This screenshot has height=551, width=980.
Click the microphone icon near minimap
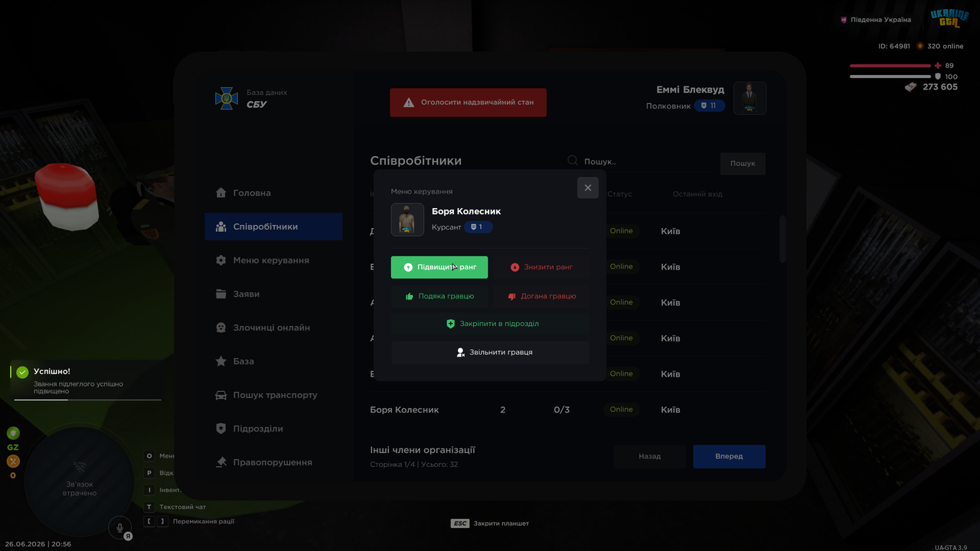pos(119,527)
